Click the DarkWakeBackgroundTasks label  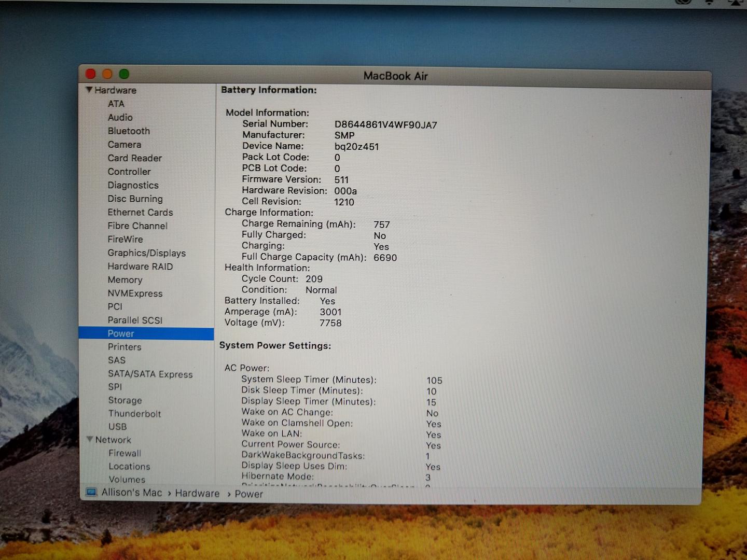click(303, 455)
